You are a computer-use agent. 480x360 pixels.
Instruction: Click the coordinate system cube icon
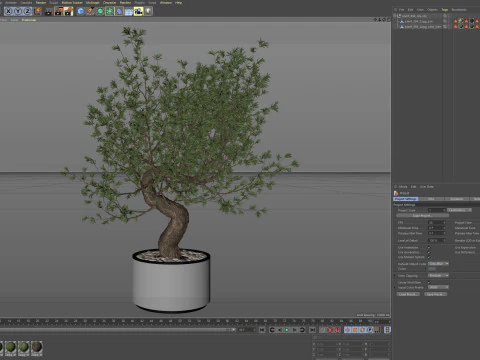(x=37, y=11)
